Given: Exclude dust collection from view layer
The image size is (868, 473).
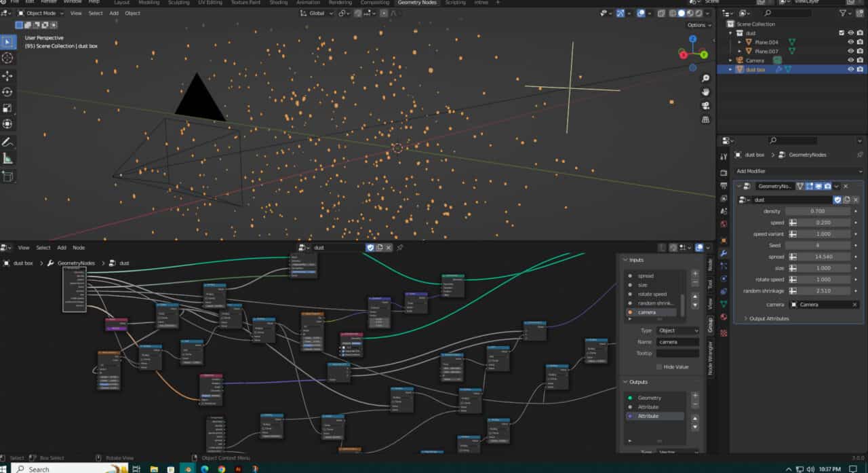Looking at the screenshot, I should point(842,33).
